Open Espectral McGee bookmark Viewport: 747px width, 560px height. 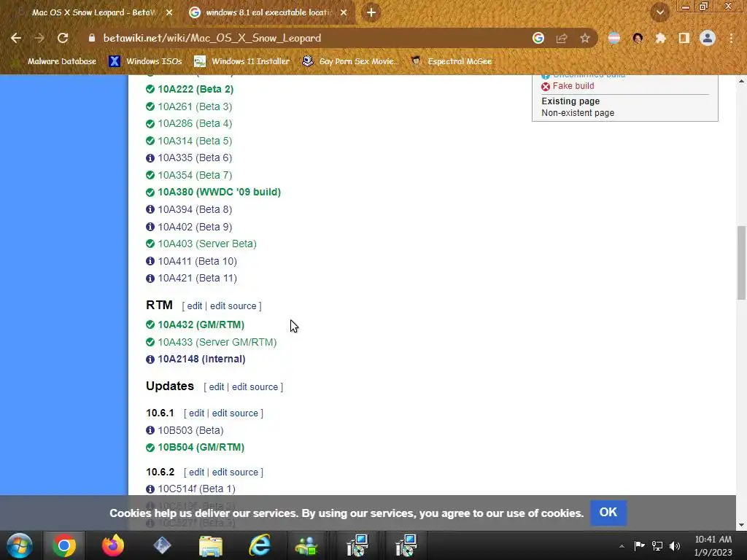coord(451,61)
